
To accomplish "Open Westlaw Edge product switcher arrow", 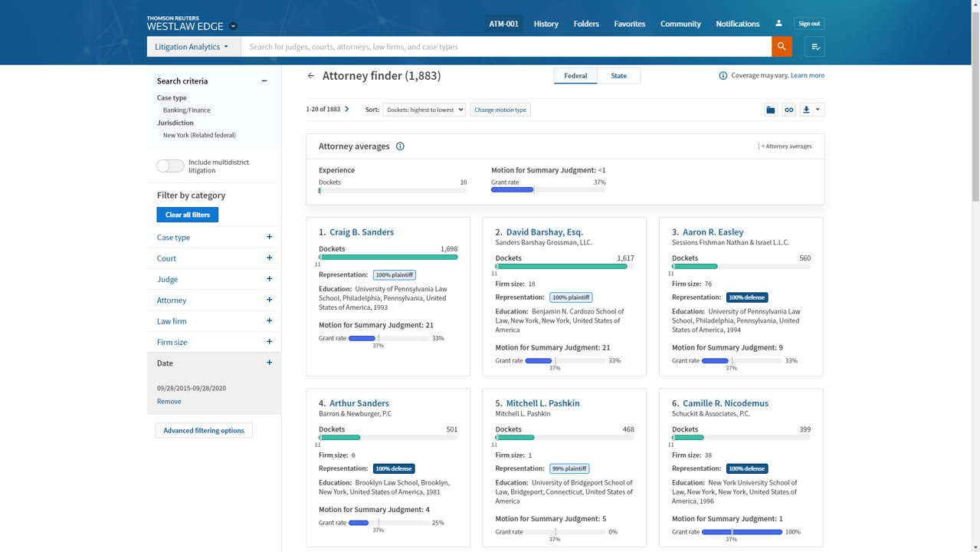I will point(233,26).
